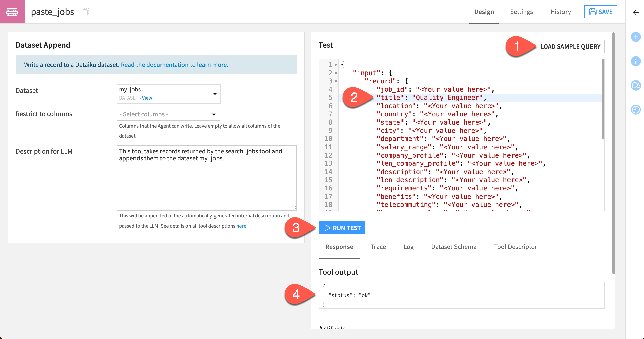Open the discussions chat icon
644x339 pixels.
coord(636,85)
